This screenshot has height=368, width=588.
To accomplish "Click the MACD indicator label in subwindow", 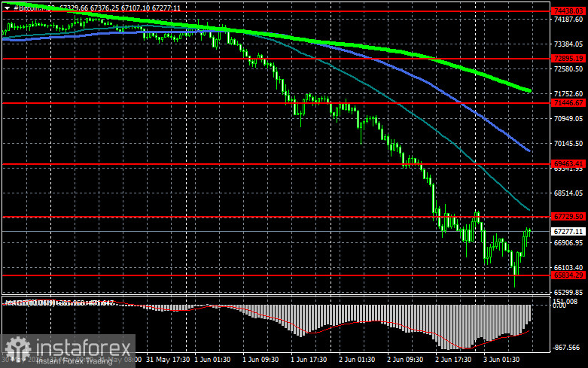I will pyautogui.click(x=59, y=303).
